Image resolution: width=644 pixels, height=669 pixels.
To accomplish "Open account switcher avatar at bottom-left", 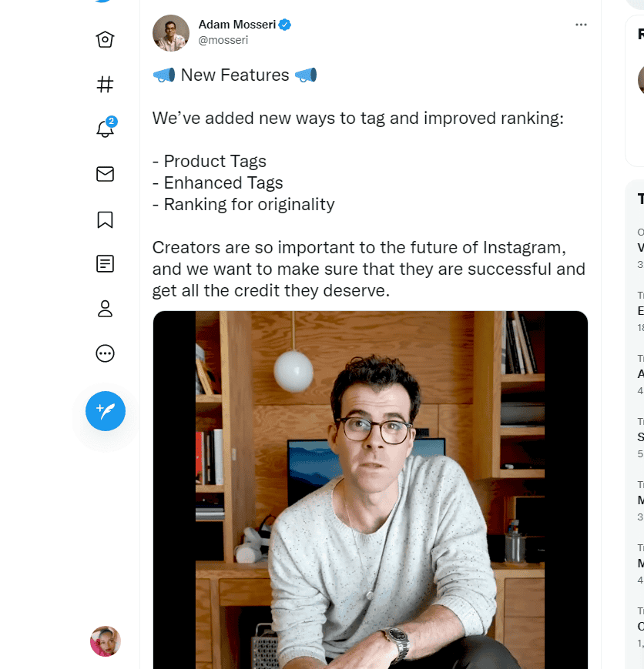I will (106, 641).
